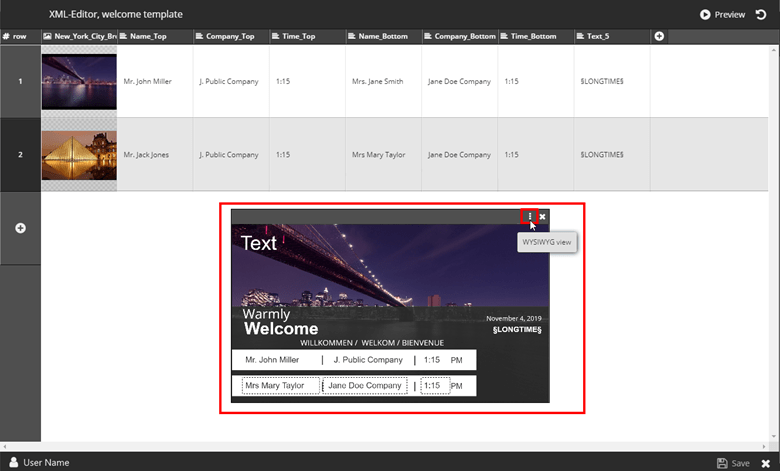The height and width of the screenshot is (471, 780).
Task: Click the large Text heading in preview
Action: [x=259, y=243]
